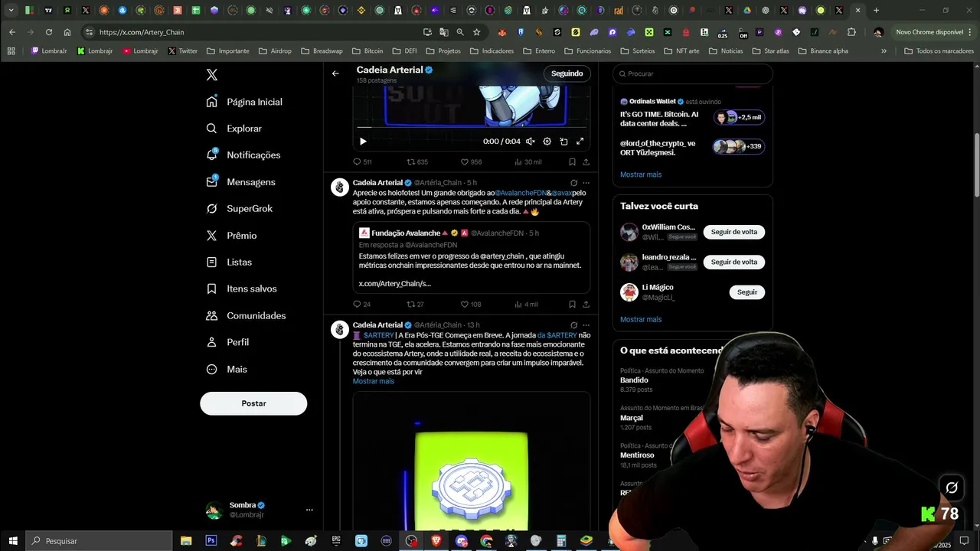Open the x.com/Artery_Chain/s... link
Screen dimensions: 980x551
394,284
